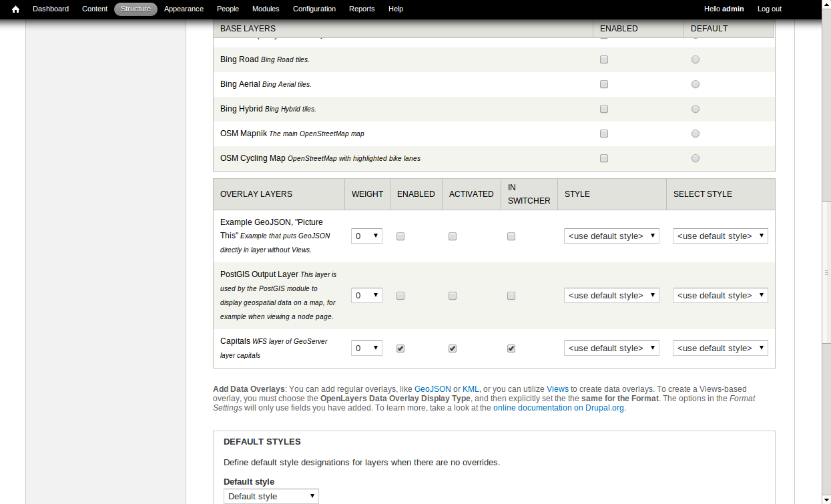Open Style dropdown for PostGIS Output Layer
Screen dimensions: 831x504
tap(611, 295)
